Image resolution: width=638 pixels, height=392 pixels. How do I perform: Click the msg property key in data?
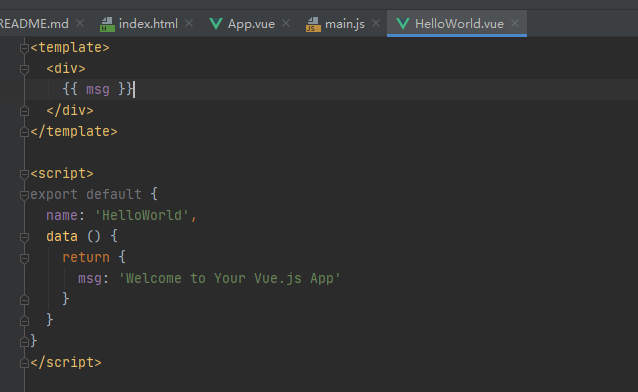pos(90,278)
